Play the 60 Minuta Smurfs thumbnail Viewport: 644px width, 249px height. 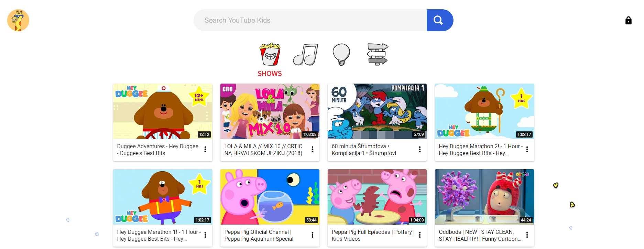tap(377, 111)
